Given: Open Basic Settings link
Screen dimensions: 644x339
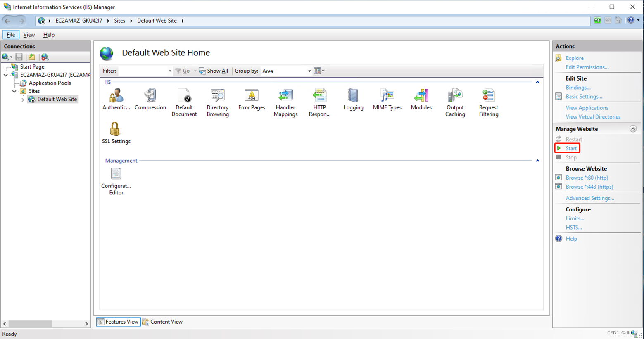Looking at the screenshot, I should 584,97.
